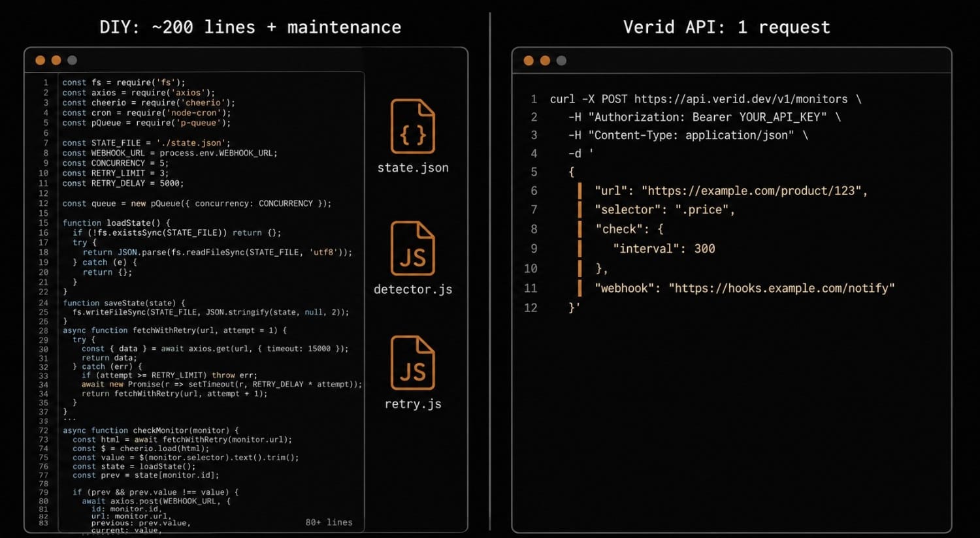Click the 'detector.js' file label
The height and width of the screenshot is (538, 980).
point(413,289)
